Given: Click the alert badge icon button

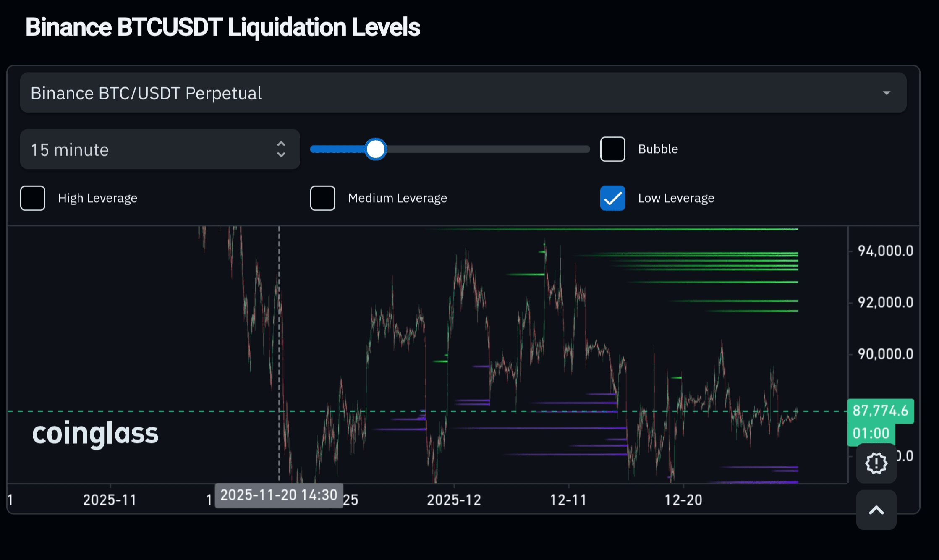Looking at the screenshot, I should [x=876, y=463].
